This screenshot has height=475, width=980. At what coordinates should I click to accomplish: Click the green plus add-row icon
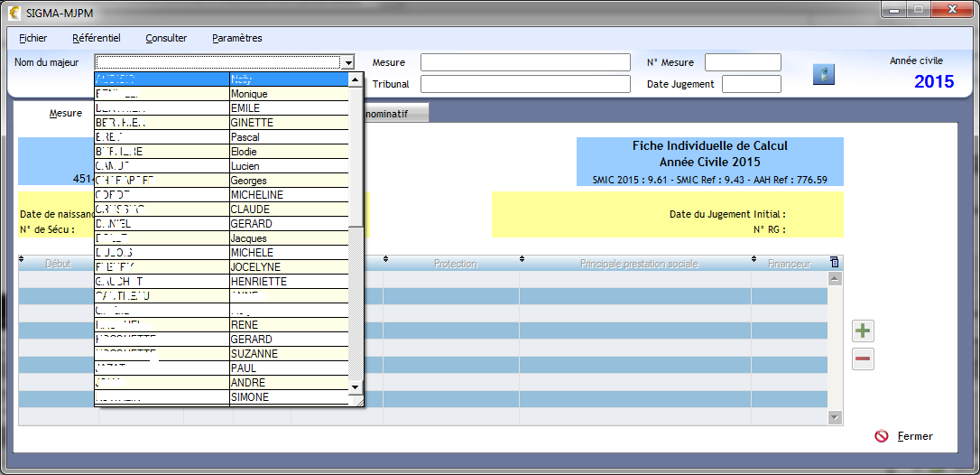click(x=863, y=331)
